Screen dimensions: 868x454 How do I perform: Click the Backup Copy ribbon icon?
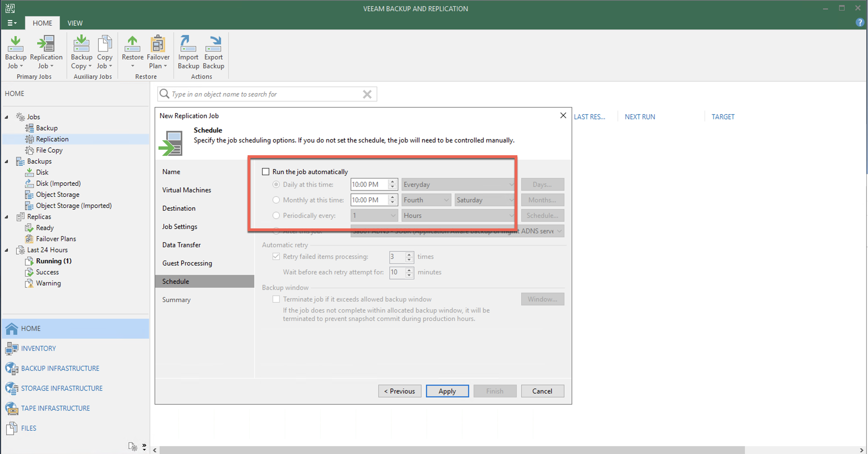coord(81,52)
